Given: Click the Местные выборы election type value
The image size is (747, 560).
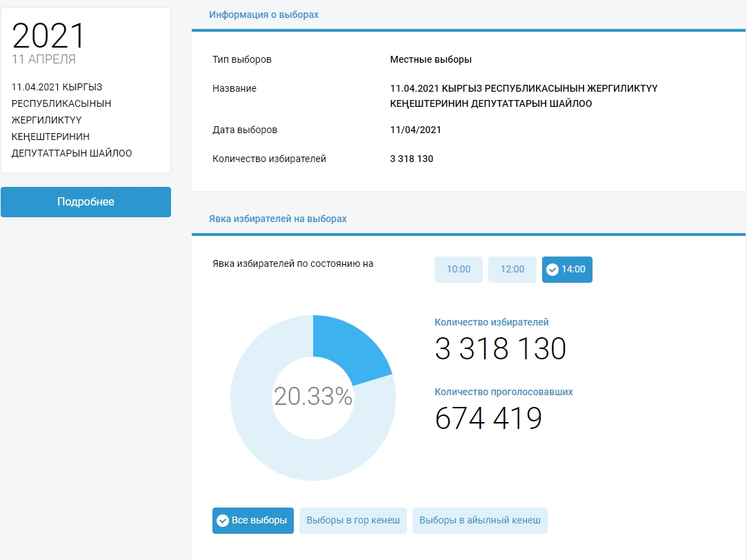Looking at the screenshot, I should (x=430, y=59).
